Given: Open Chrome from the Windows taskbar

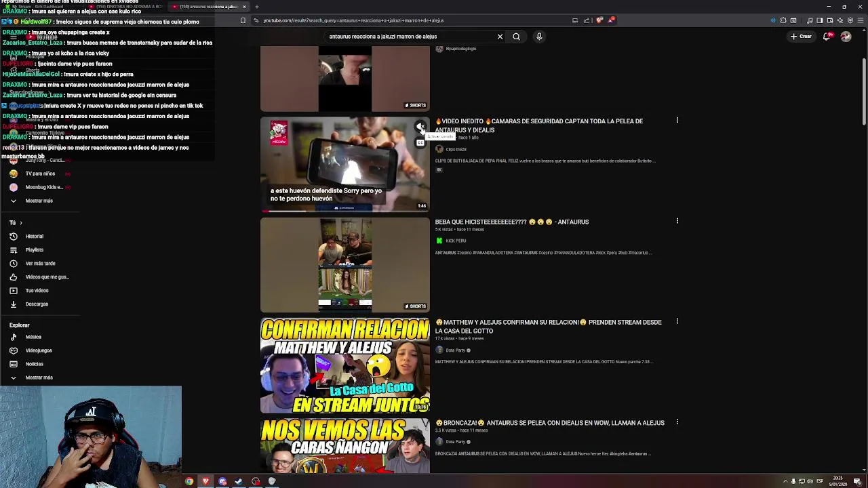Looking at the screenshot, I should [x=189, y=481].
